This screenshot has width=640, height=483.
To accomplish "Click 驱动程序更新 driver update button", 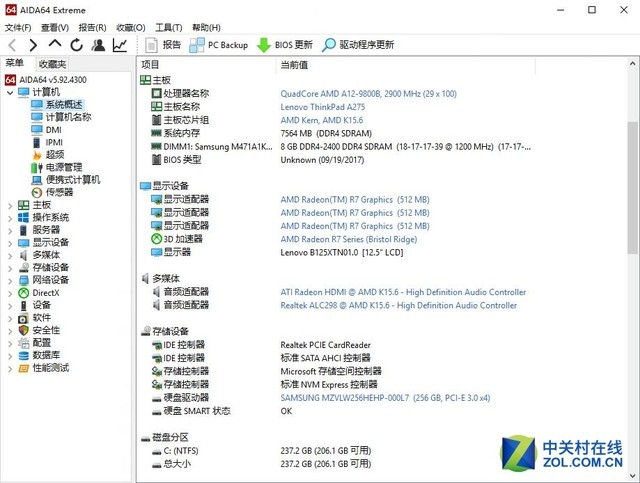I will (x=358, y=45).
